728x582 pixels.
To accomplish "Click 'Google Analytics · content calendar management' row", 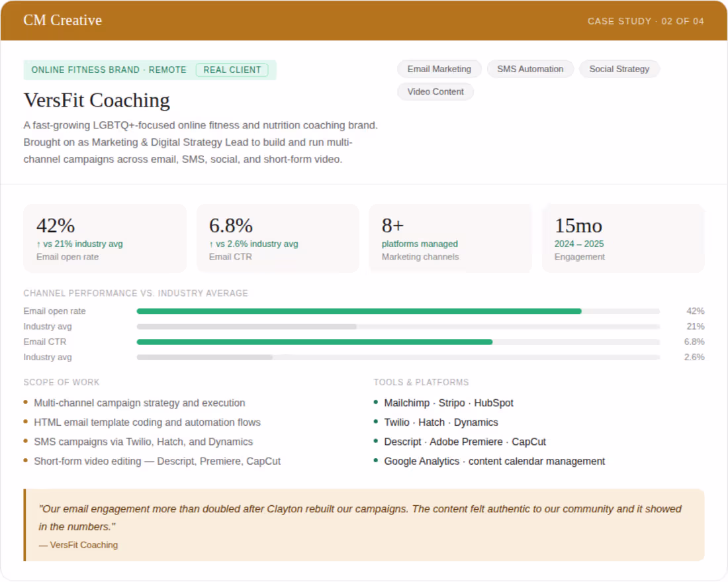I will [x=494, y=461].
